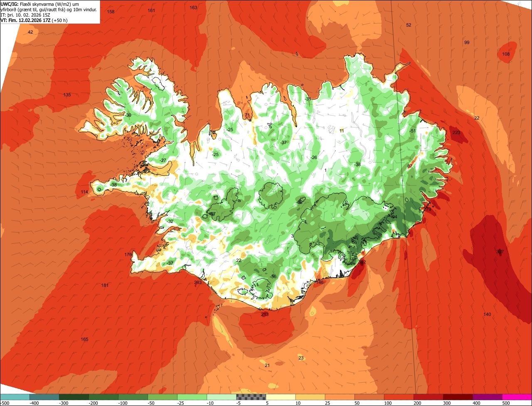Select the 'VT: Fim. 12.02.2026 17Z (+50 h)' line
The image size is (532, 406).
click(34, 20)
